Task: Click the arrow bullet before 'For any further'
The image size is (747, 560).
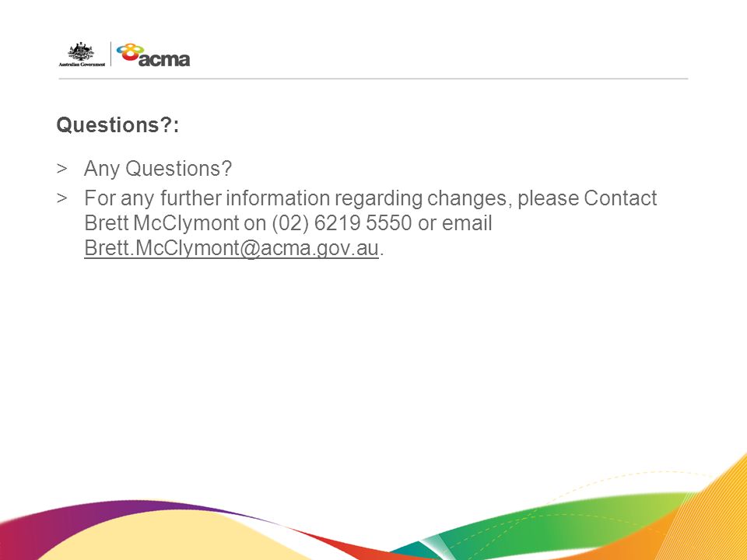Action: [x=61, y=198]
